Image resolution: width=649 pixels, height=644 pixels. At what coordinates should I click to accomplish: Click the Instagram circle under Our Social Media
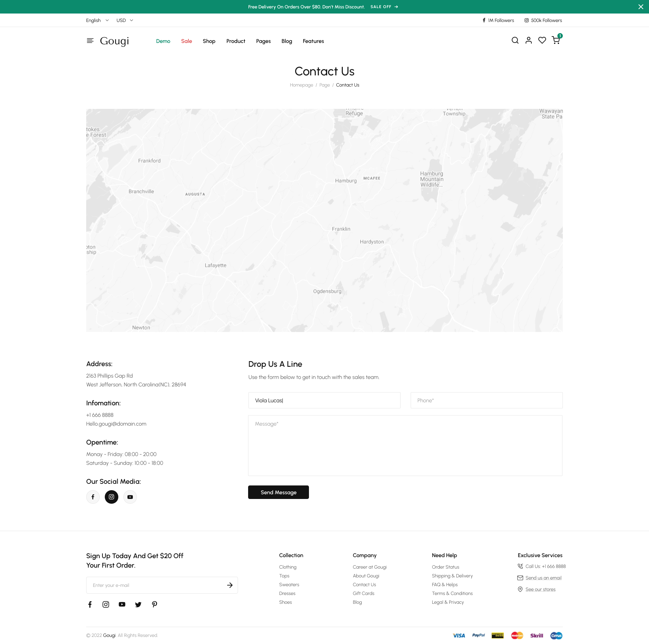click(x=112, y=497)
